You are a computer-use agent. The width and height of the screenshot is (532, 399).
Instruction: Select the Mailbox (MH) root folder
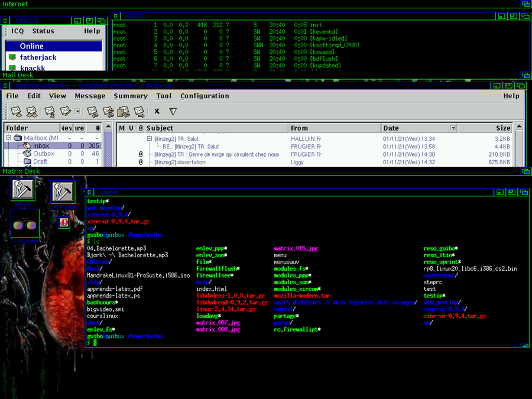pos(53,138)
